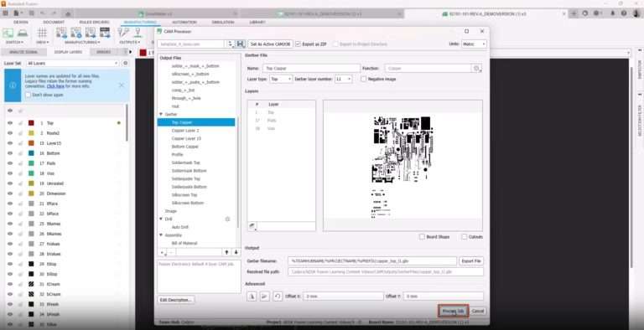Viewport: 644px width, 330px height.
Task: Open the notifications bell icon
Action: pos(612,13)
